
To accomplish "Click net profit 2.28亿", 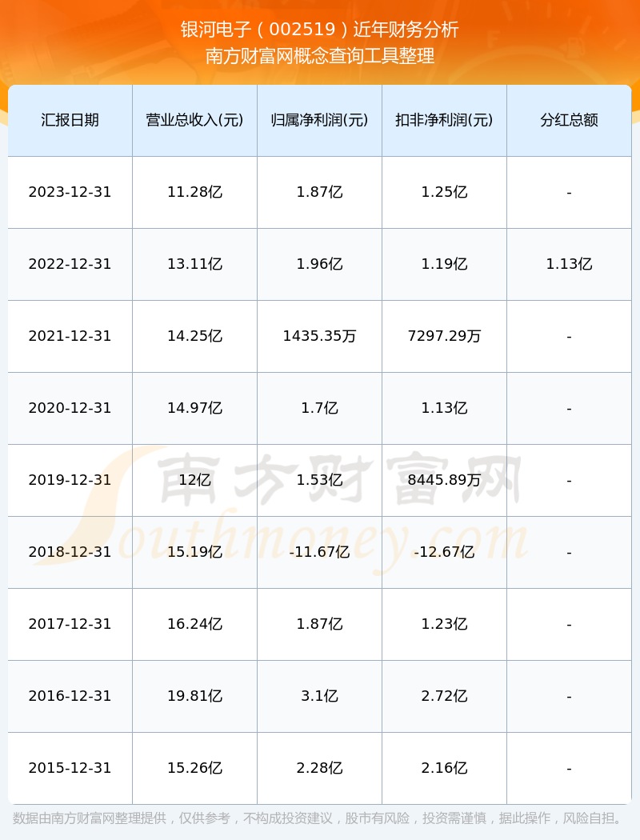I will pyautogui.click(x=320, y=768).
